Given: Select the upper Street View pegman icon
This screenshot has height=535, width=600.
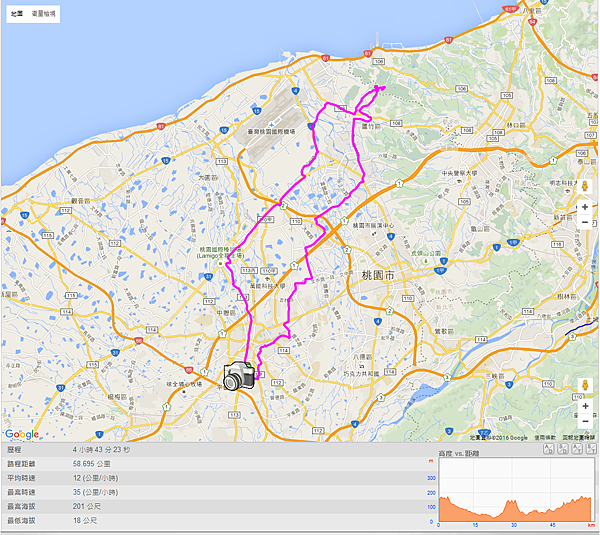Looking at the screenshot, I should tap(585, 186).
